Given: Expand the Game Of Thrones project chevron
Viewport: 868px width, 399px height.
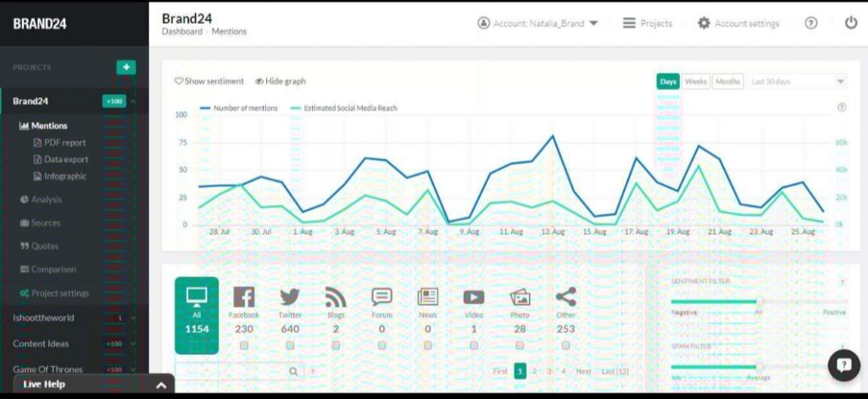Looking at the screenshot, I should (133, 369).
